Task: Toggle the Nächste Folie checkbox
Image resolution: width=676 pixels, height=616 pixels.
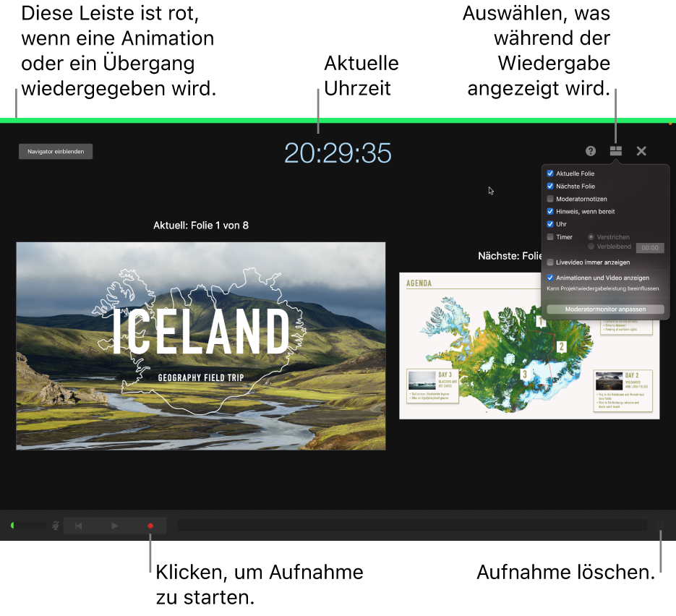Action: point(550,187)
